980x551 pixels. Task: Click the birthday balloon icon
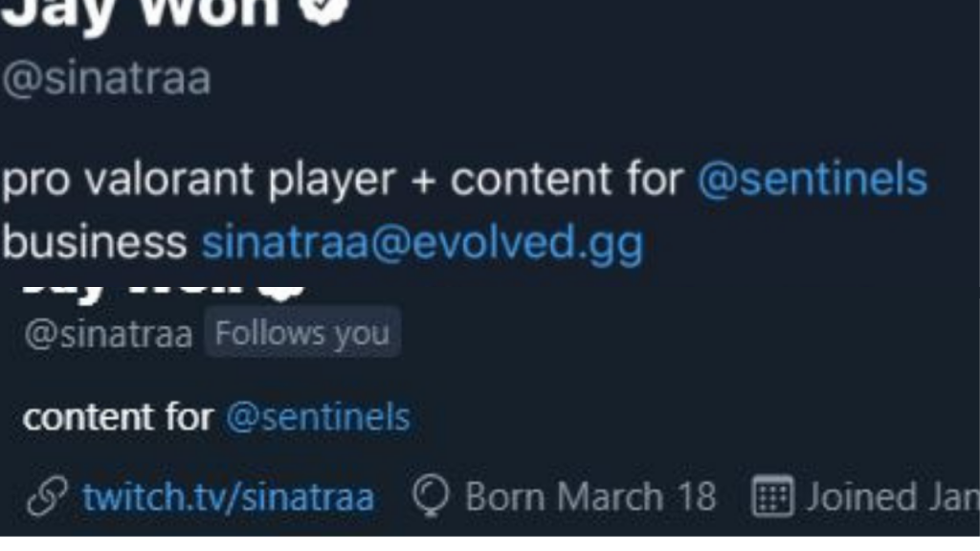pyautogui.click(x=431, y=496)
